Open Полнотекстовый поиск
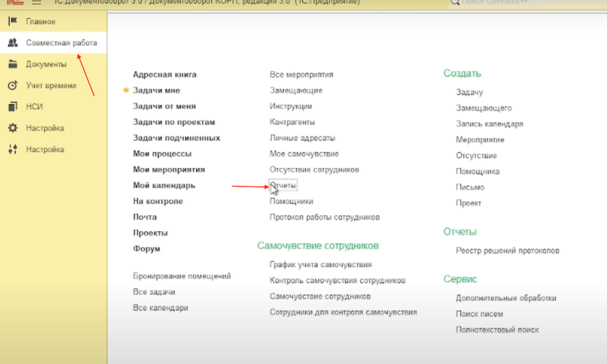This screenshot has height=364, width=607. [497, 330]
